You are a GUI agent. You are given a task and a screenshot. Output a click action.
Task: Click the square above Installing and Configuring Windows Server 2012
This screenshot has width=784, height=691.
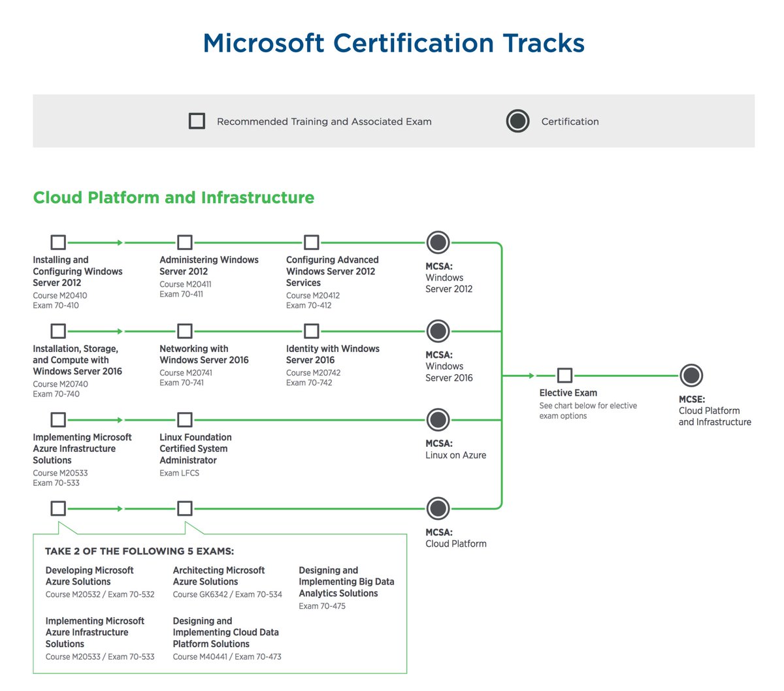58,242
